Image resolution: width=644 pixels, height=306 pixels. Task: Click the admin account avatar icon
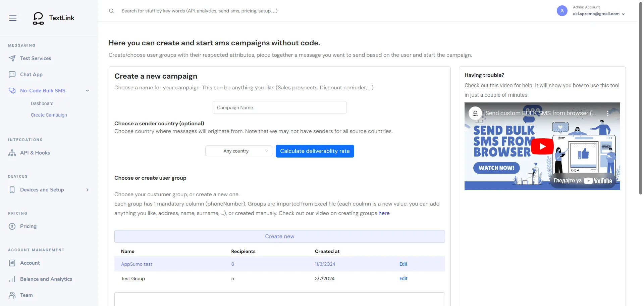[562, 11]
